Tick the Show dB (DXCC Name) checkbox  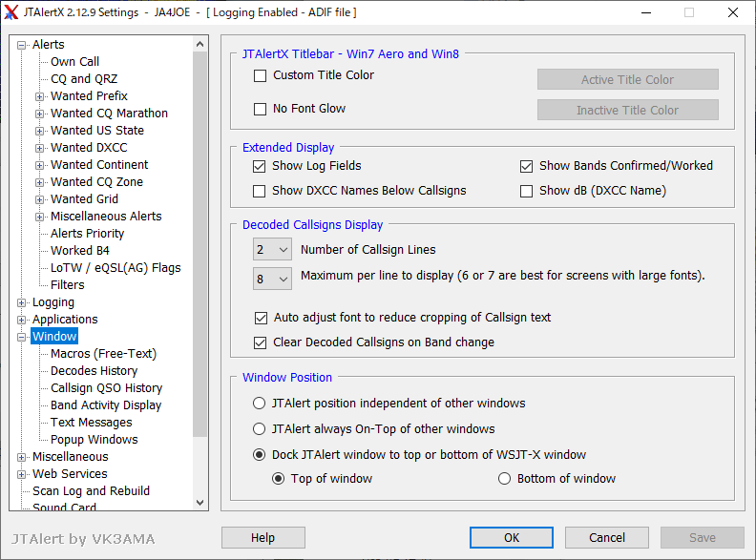(526, 192)
